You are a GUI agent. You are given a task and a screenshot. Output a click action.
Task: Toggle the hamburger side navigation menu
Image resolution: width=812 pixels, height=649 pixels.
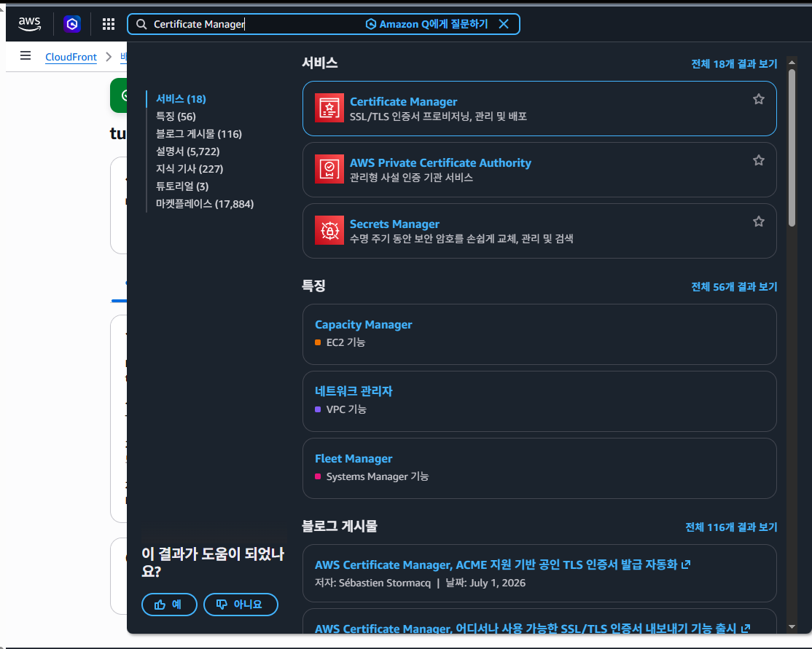point(26,55)
